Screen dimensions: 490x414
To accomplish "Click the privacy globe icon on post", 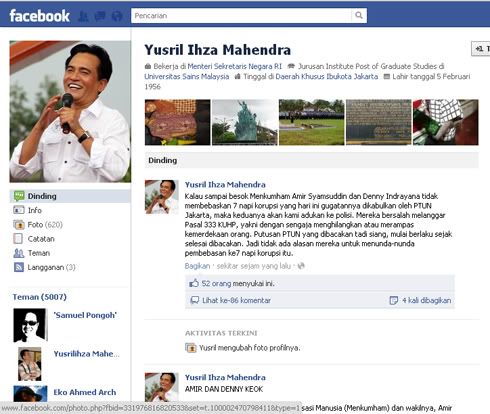I will [x=301, y=266].
